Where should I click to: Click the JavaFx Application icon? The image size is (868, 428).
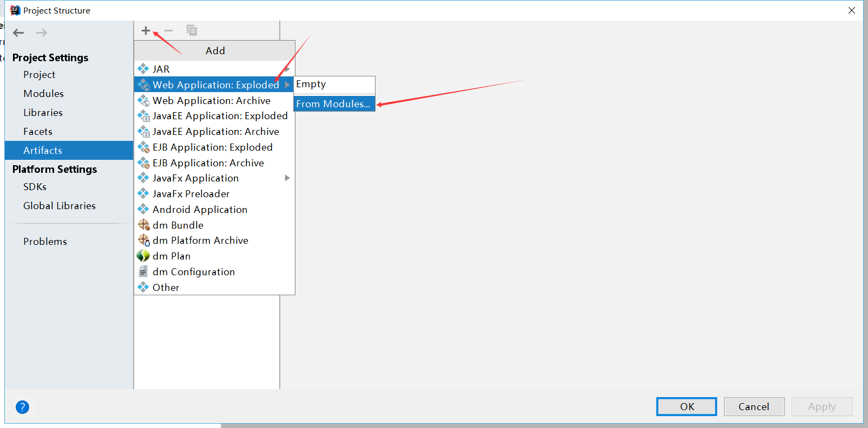click(x=143, y=178)
